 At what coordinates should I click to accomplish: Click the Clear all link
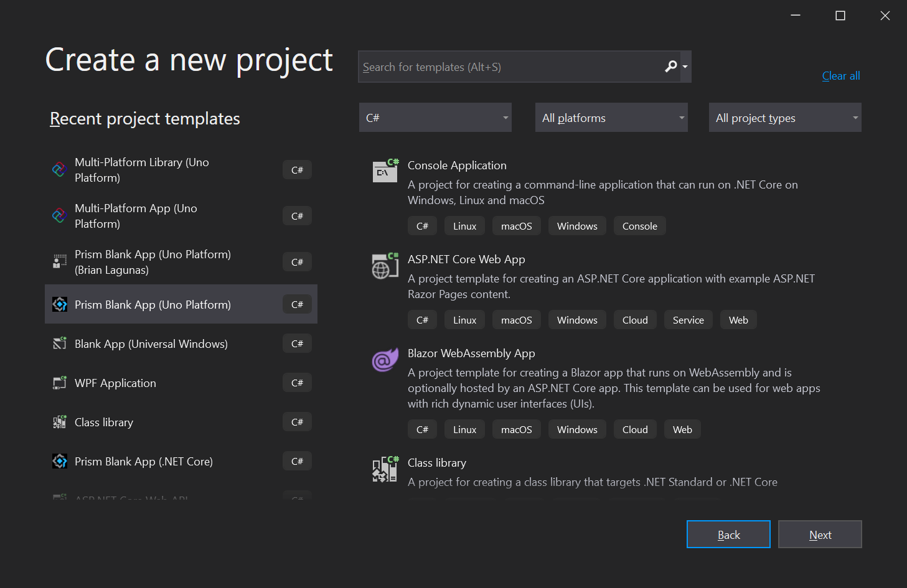(x=841, y=76)
